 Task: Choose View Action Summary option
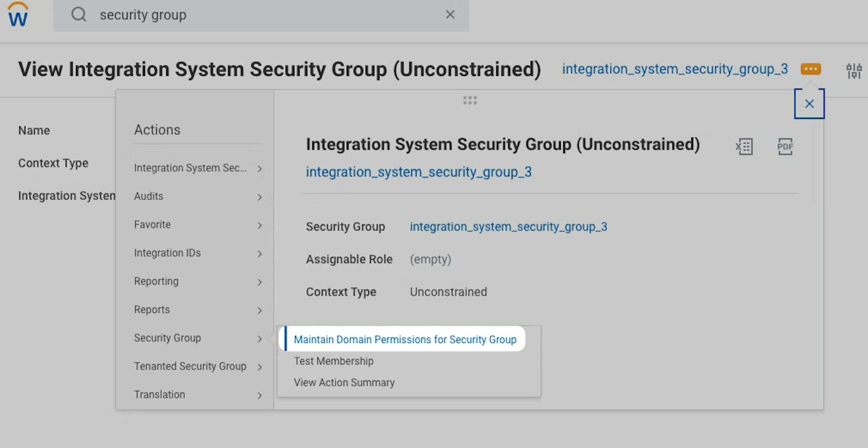click(344, 383)
